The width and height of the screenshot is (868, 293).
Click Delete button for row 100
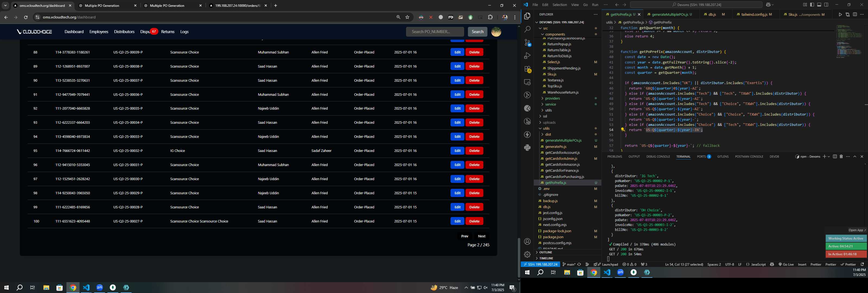(x=474, y=221)
